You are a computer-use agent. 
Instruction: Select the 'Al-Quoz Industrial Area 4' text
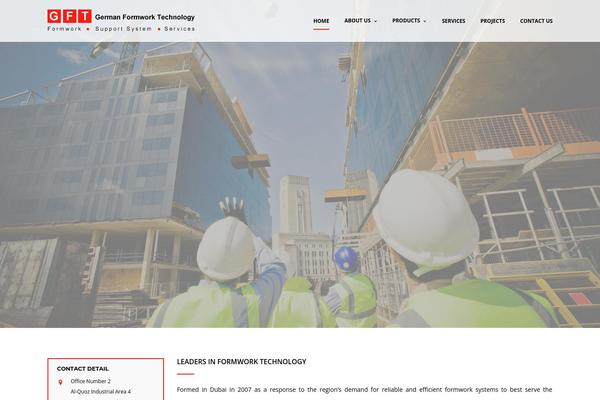101,392
